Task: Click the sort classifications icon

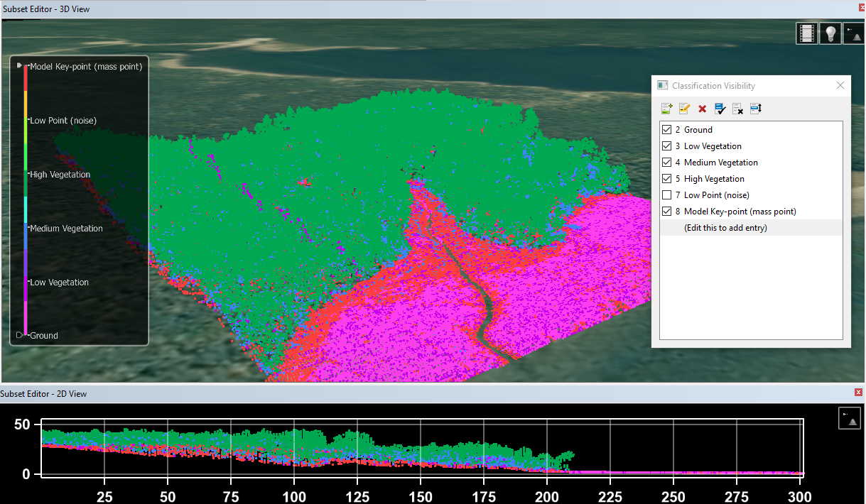Action: [x=755, y=109]
